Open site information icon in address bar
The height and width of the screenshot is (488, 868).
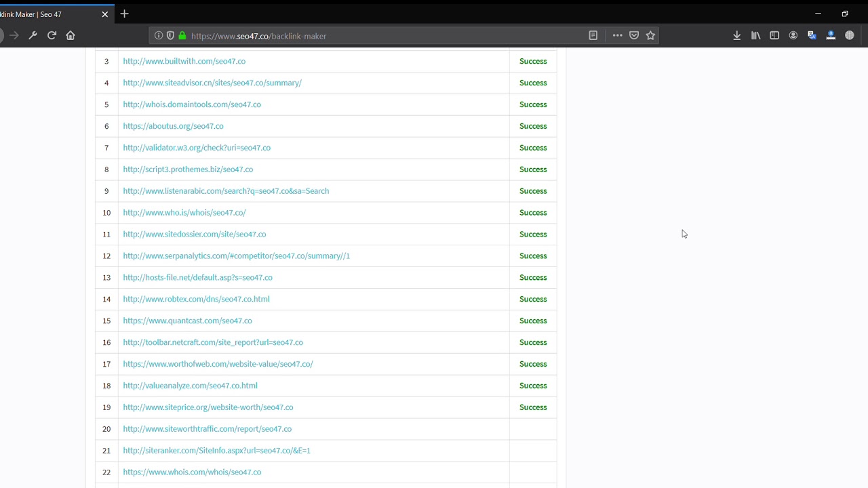click(x=159, y=35)
